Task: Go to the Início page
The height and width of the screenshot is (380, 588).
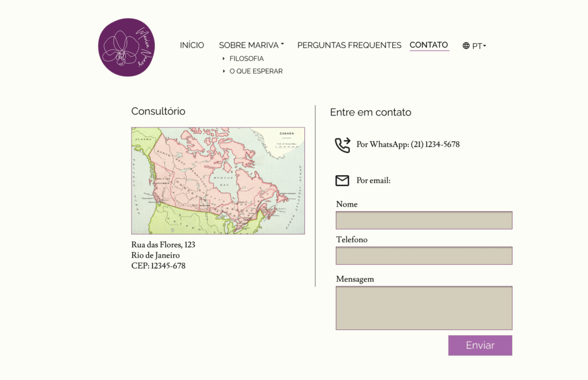Action: [x=192, y=45]
